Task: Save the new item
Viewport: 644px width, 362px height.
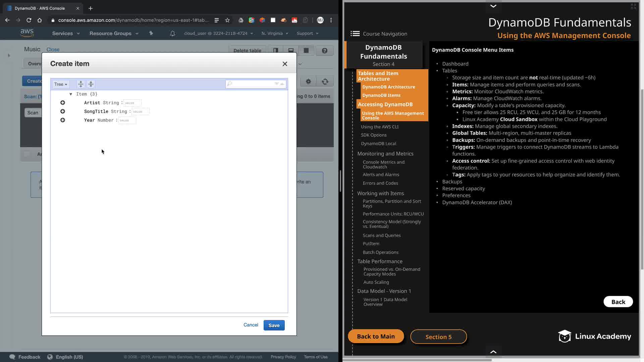Action: (274, 325)
